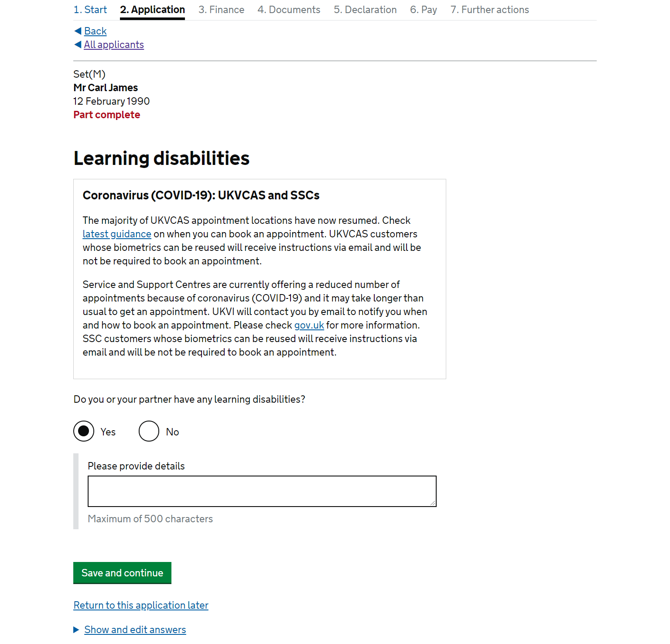
Task: Select the Yes radio button
Action: 84,431
